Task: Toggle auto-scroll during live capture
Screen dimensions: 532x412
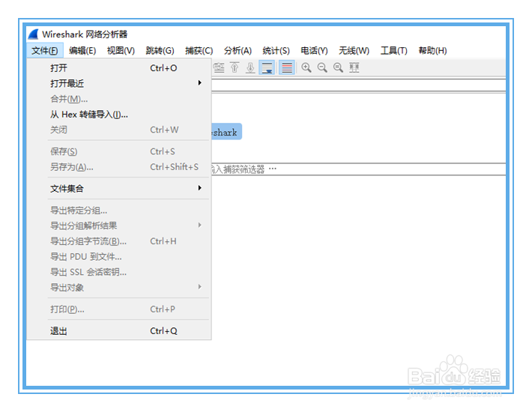Action: (267, 68)
